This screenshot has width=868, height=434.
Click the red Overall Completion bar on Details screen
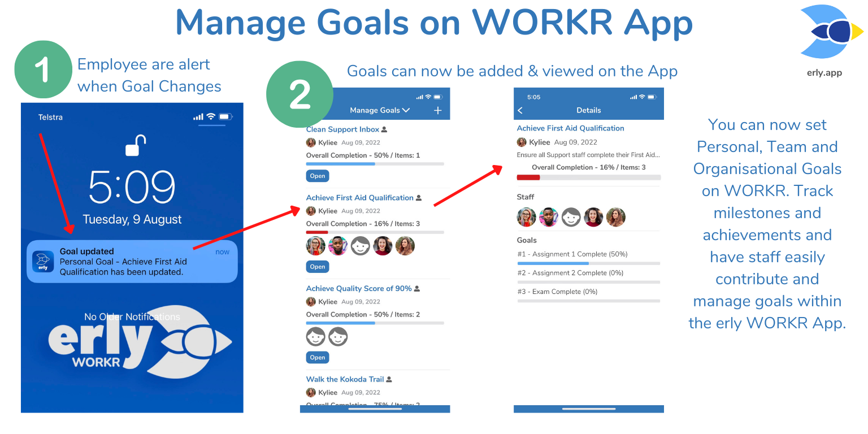[589, 177]
